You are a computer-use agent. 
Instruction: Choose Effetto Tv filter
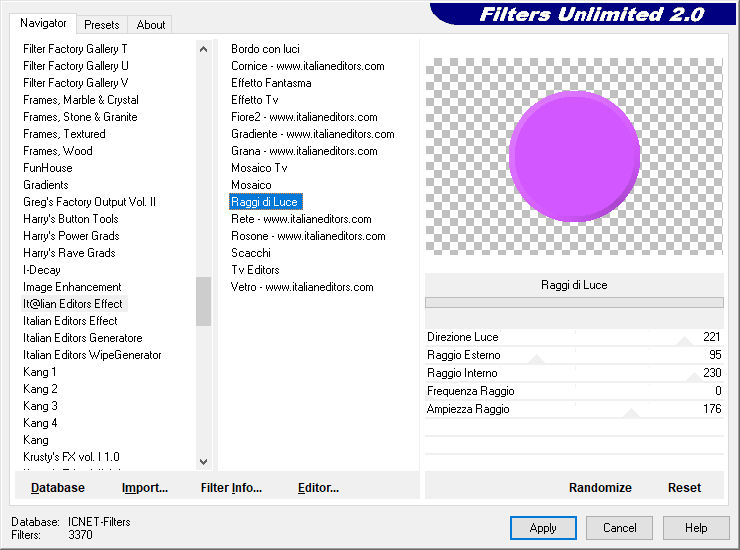[x=255, y=100]
